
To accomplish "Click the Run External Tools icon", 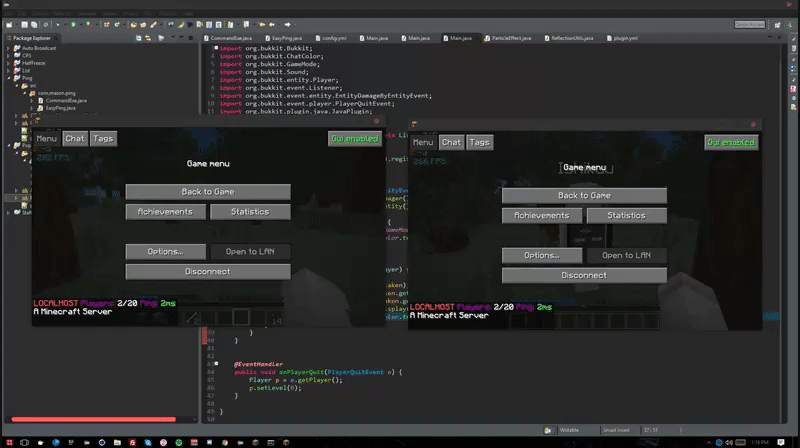I will 89,24.
